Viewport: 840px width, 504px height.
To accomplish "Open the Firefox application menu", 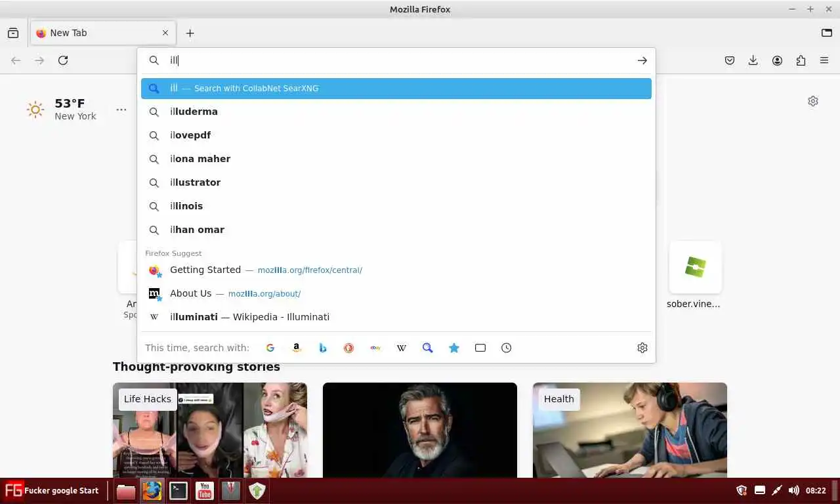I will (824, 60).
